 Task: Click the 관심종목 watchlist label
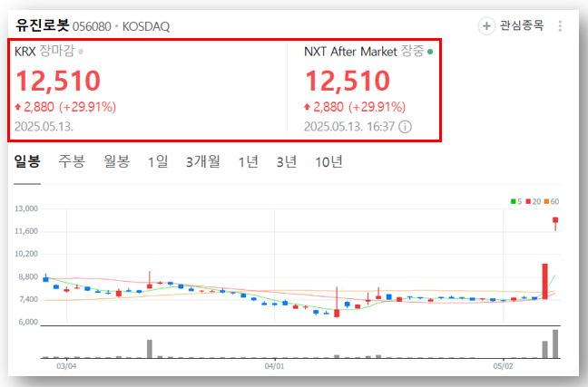[522, 25]
